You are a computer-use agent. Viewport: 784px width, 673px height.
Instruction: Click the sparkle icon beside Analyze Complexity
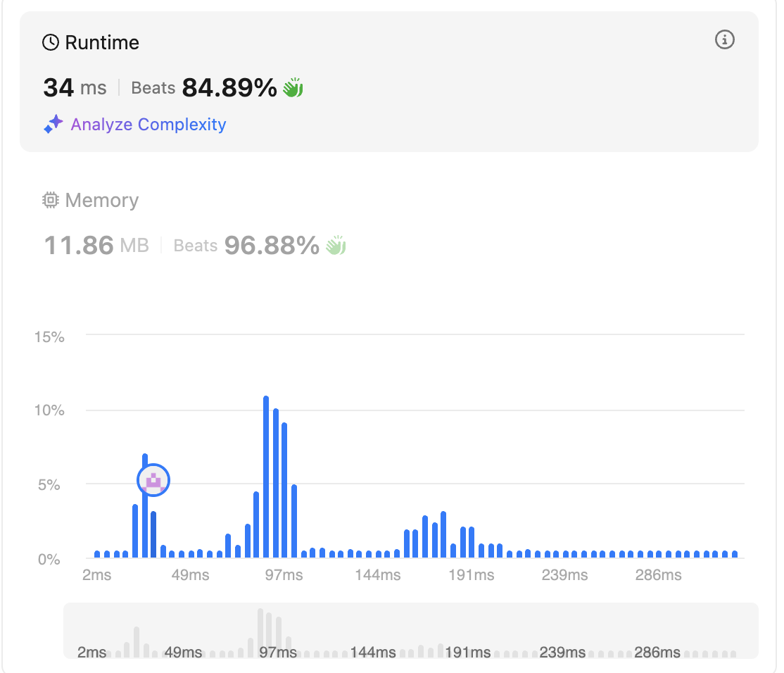[53, 125]
